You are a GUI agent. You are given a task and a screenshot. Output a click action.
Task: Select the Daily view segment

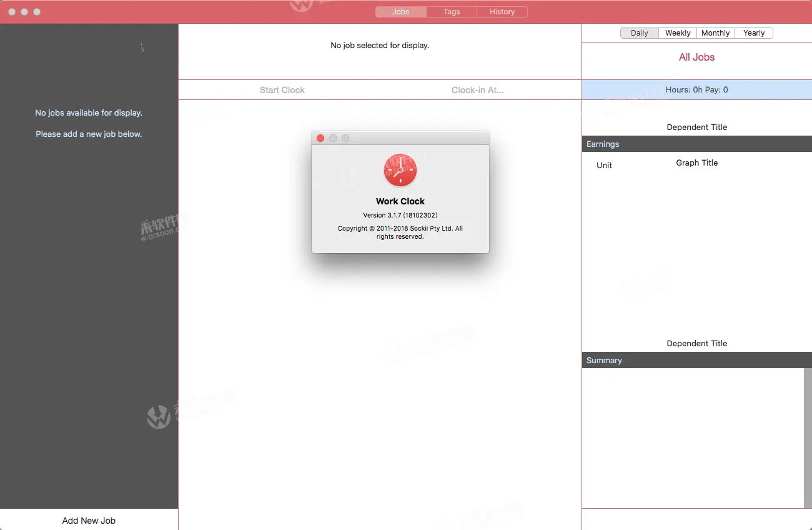pos(640,33)
